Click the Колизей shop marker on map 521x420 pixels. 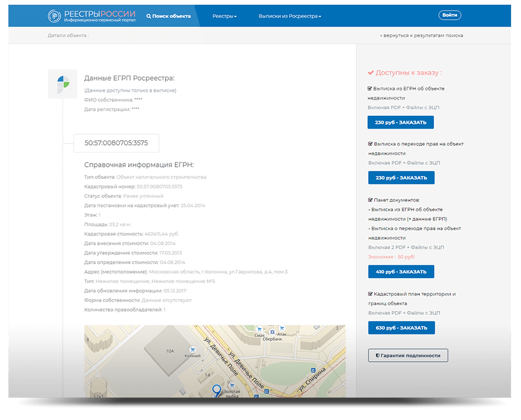click(x=193, y=350)
